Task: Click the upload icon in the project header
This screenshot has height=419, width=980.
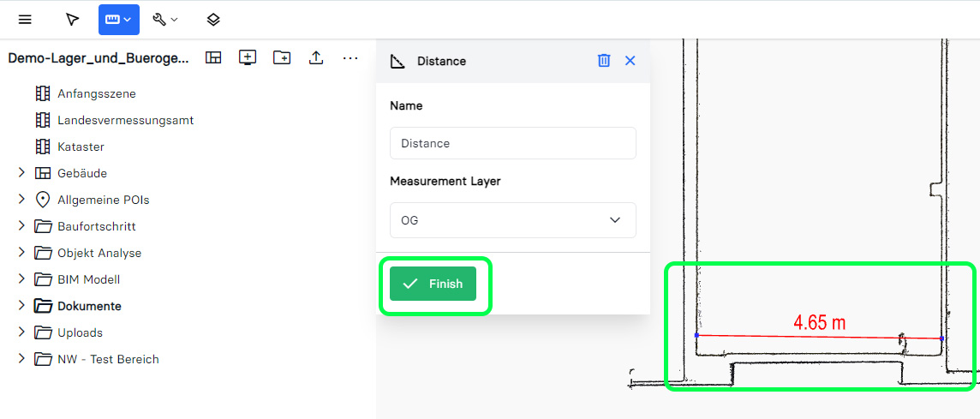Action: click(x=316, y=57)
